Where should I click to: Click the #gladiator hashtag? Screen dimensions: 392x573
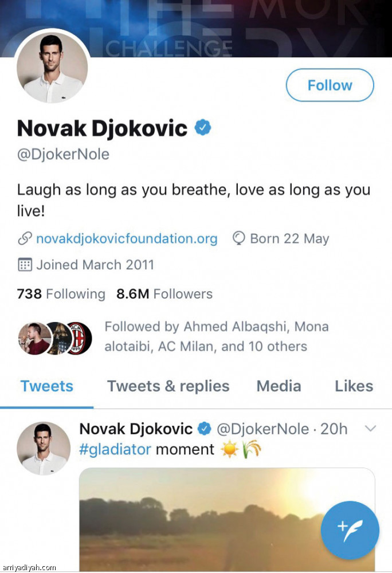115,449
